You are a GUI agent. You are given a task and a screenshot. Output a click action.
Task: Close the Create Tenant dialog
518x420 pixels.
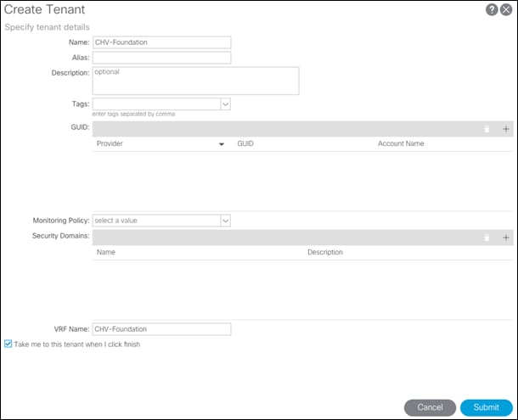pyautogui.click(x=506, y=9)
